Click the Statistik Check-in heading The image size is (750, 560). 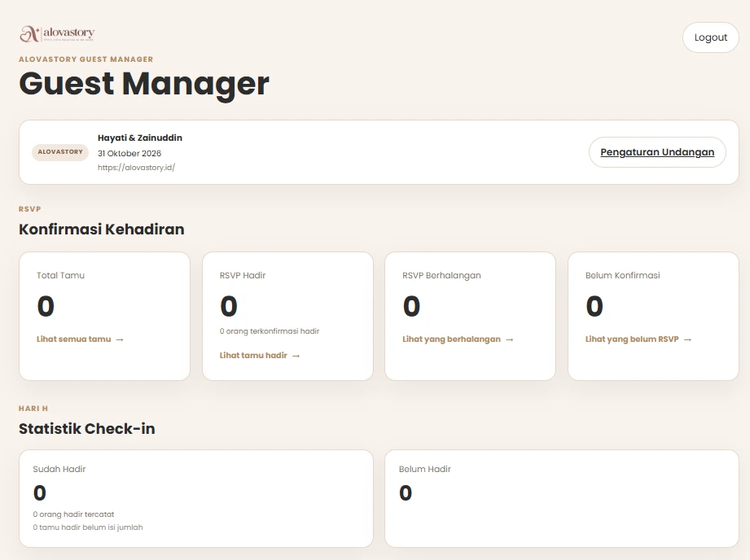[x=87, y=429]
